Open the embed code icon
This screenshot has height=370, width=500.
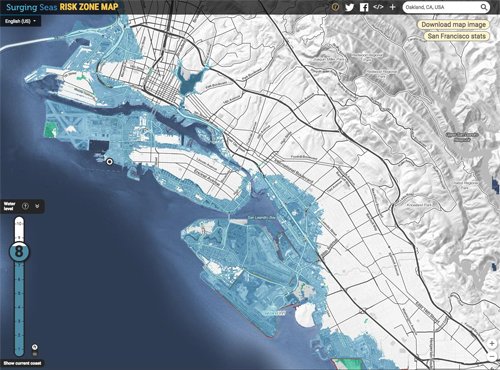pos(378,7)
